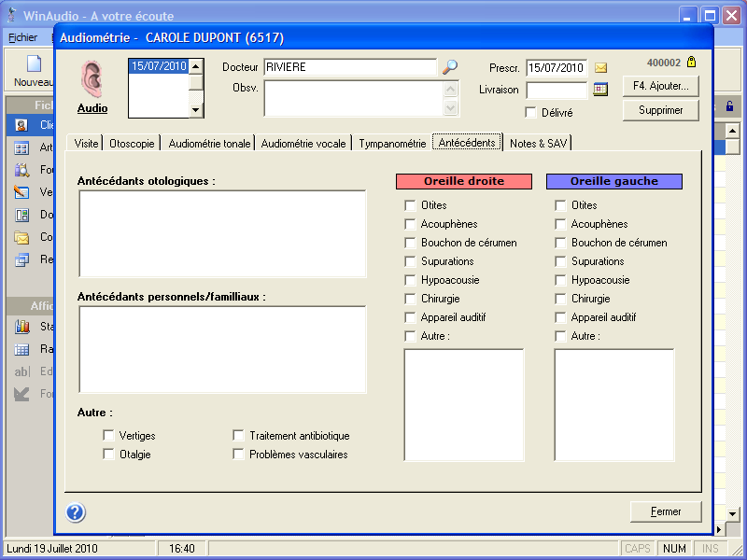
Task: Click the yellow padlock icon near 400002
Action: click(x=691, y=63)
